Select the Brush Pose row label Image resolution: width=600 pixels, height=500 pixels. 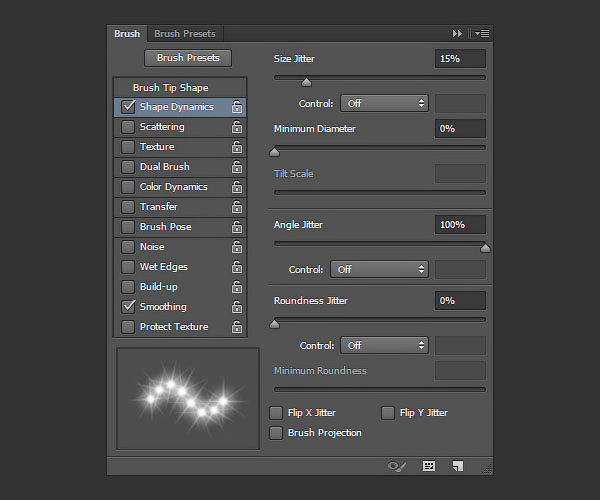tap(166, 226)
